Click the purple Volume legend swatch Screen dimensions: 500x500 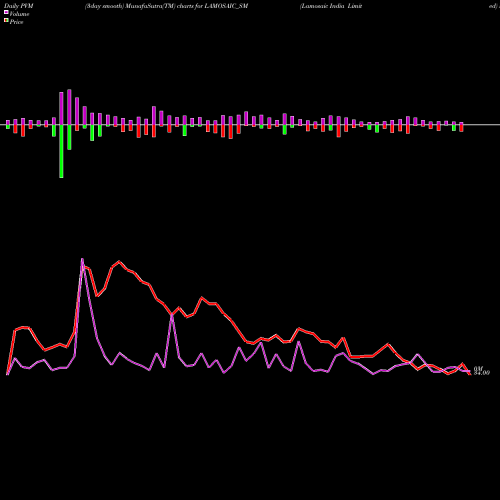(6, 12)
